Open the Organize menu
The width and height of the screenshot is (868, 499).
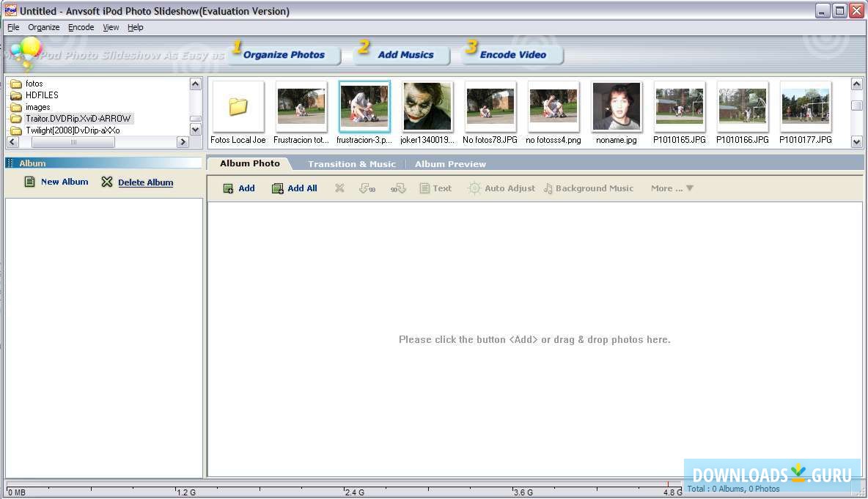point(43,27)
